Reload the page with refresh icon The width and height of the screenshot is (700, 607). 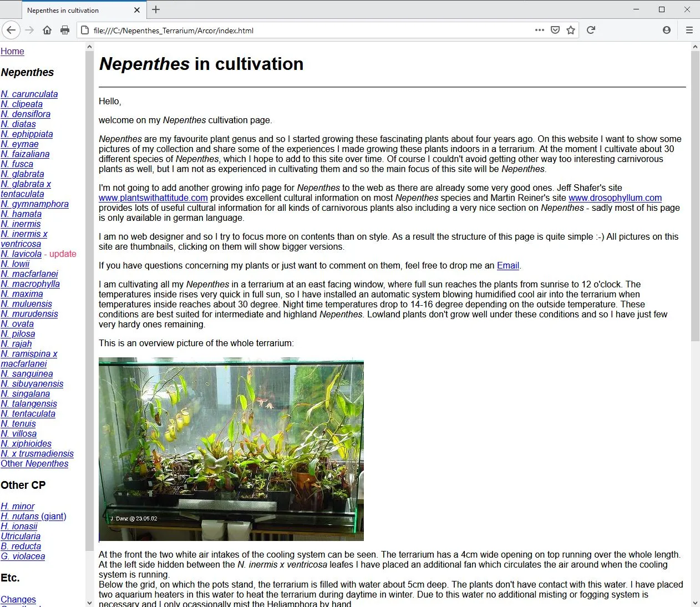[591, 30]
